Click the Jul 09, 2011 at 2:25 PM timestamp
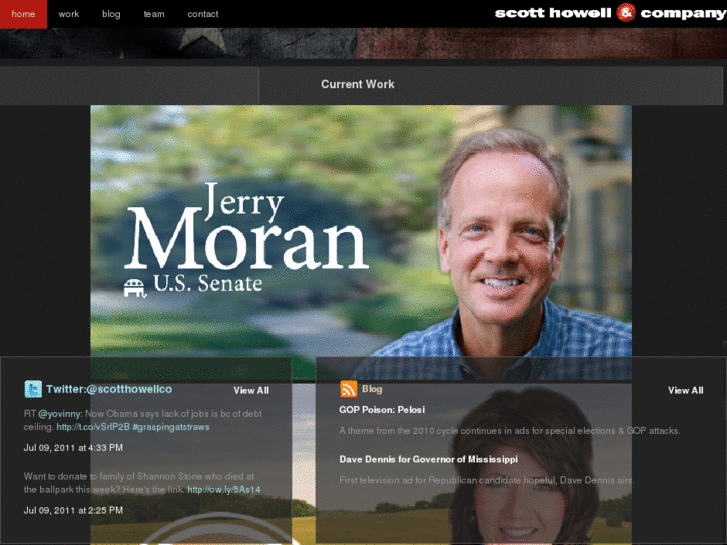The image size is (727, 545). point(73,510)
